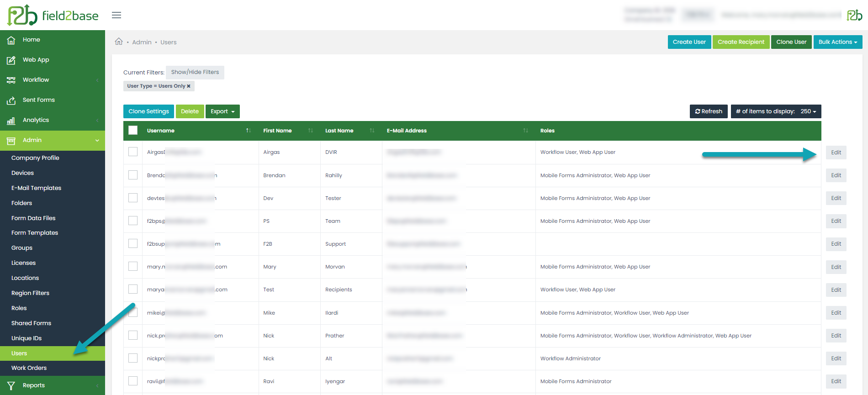The image size is (868, 395).
Task: Check the box for F2B Support row
Action: click(x=133, y=243)
